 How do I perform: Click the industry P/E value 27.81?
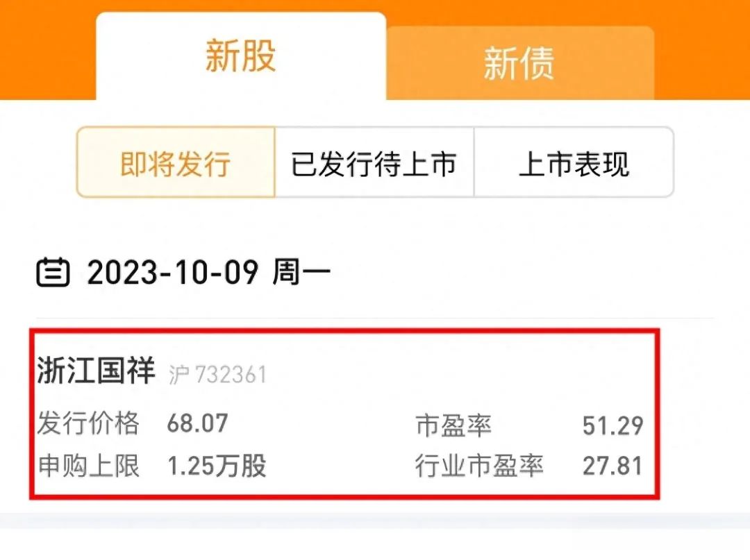click(x=612, y=466)
